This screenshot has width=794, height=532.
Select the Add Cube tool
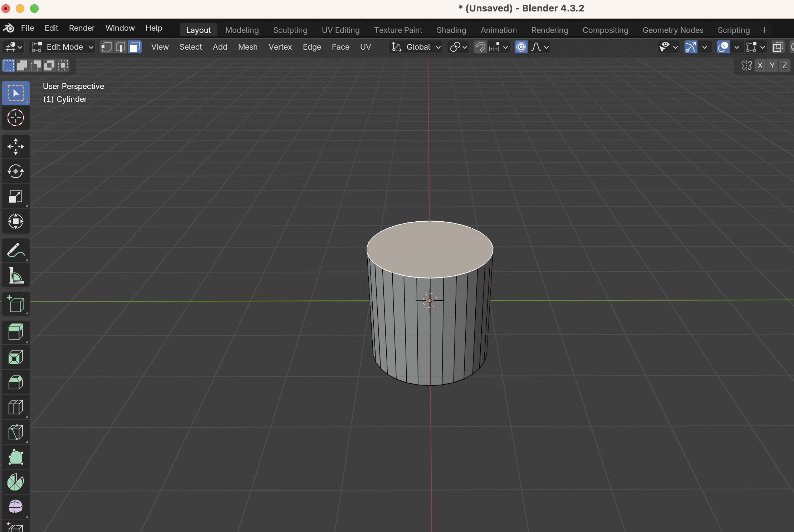[x=16, y=304]
